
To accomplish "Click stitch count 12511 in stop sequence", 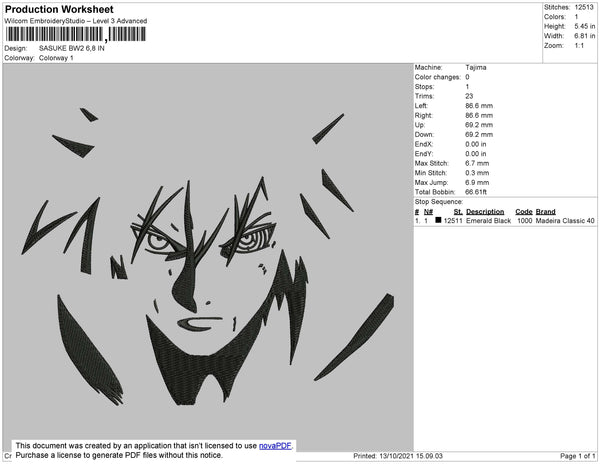I will click(453, 221).
